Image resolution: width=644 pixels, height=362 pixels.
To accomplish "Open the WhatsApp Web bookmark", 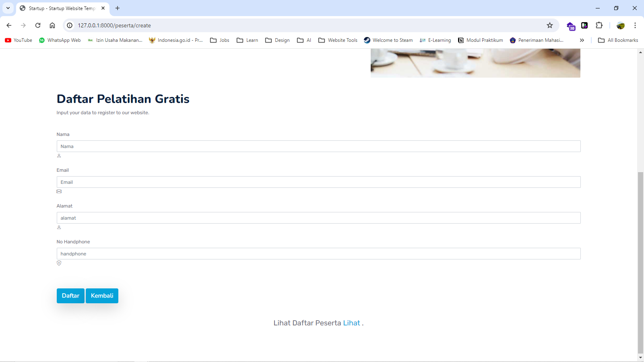I will click(x=60, y=40).
